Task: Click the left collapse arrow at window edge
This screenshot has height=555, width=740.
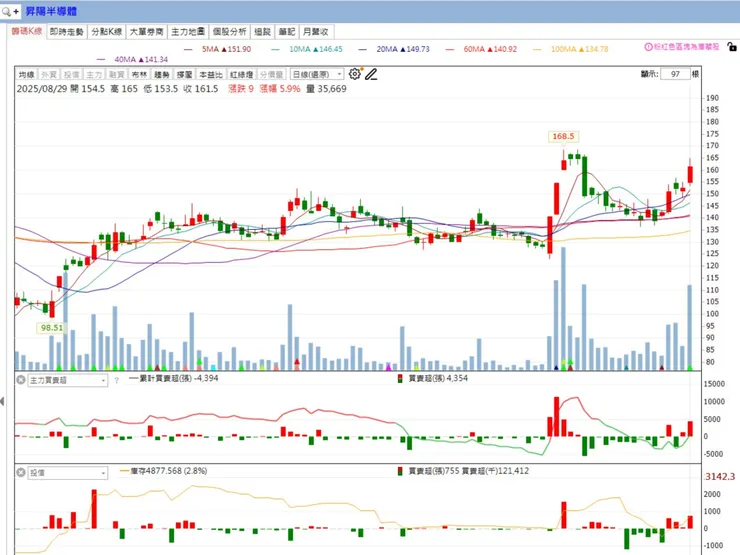Action: [2, 401]
